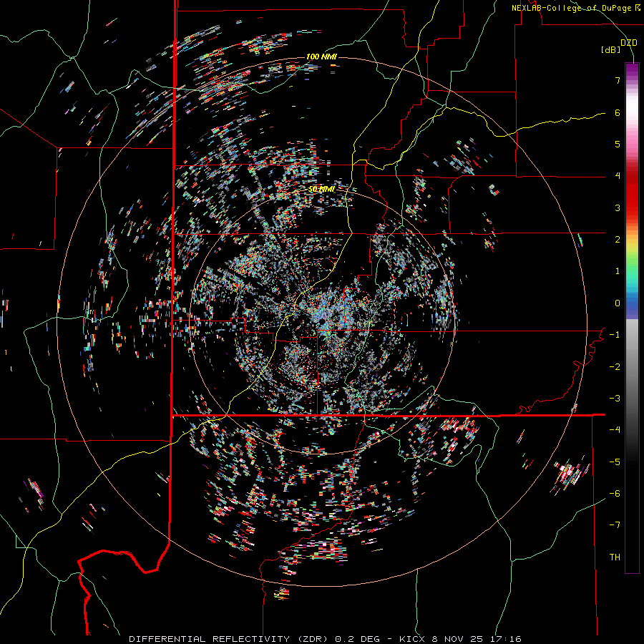This screenshot has width=644, height=644.
Task: Click the 50 NMI range ring label
Action: click(321, 189)
